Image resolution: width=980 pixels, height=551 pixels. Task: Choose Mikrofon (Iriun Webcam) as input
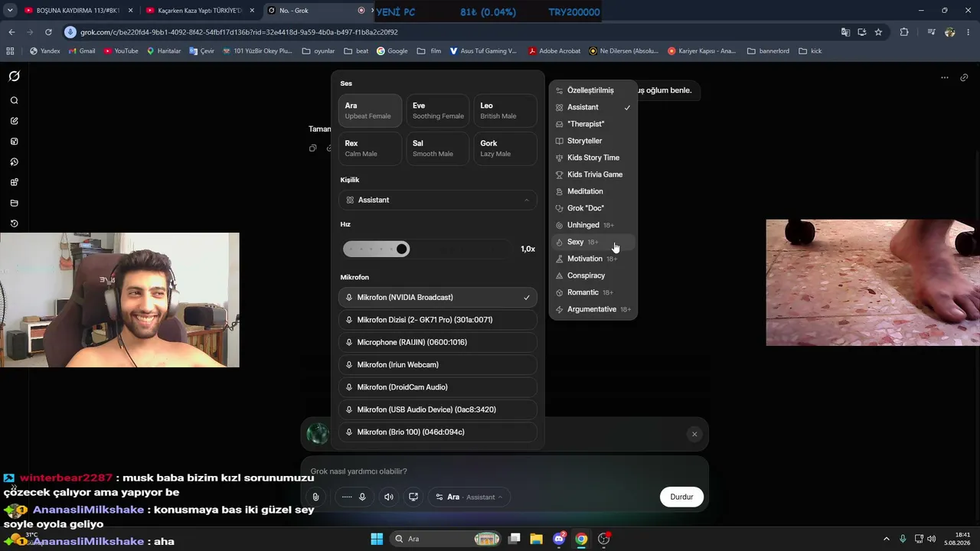438,364
